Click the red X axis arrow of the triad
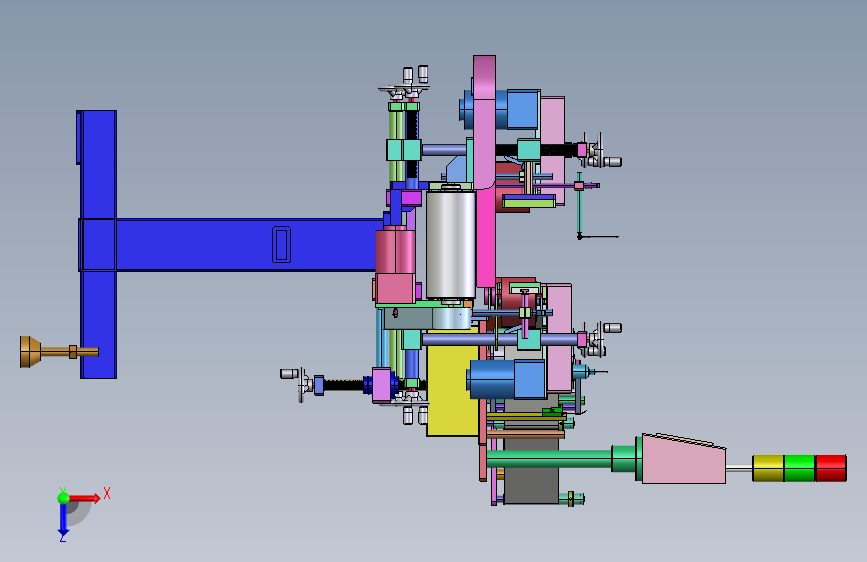 pyautogui.click(x=84, y=498)
